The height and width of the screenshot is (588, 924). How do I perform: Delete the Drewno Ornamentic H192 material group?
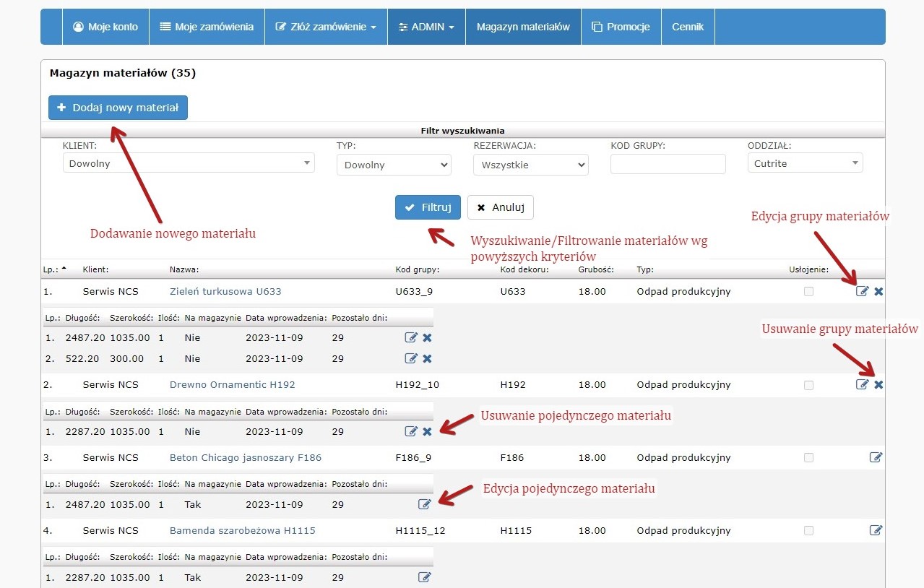tap(878, 385)
